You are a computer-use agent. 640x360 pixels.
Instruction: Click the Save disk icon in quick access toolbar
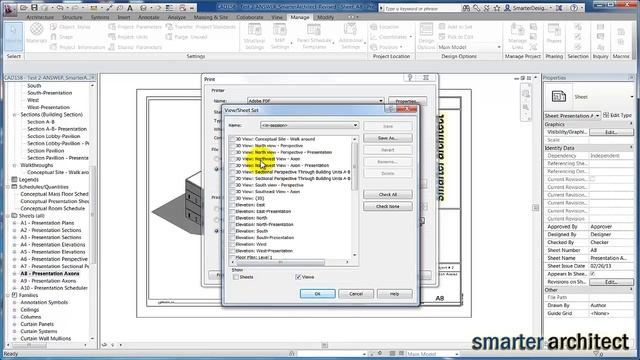pos(34,8)
